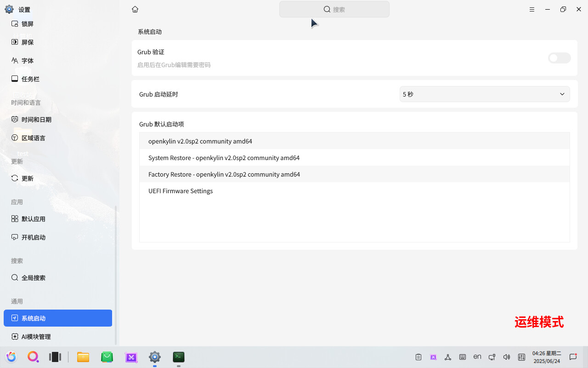This screenshot has height=368, width=588.
Task: Select Factory Restore boot entry
Action: pyautogui.click(x=354, y=174)
